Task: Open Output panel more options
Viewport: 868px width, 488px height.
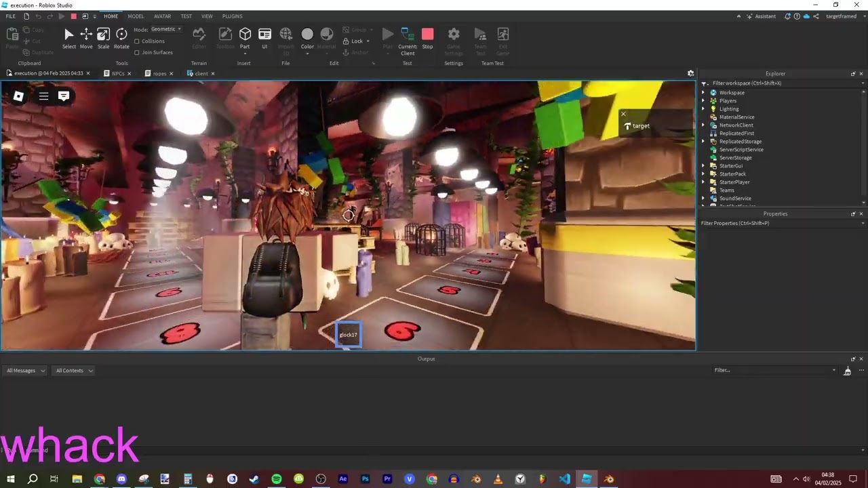Action: (861, 371)
